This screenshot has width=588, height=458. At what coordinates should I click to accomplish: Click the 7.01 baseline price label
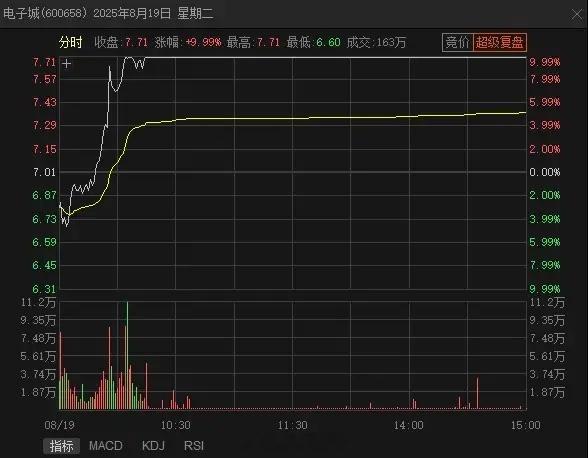pyautogui.click(x=45, y=172)
